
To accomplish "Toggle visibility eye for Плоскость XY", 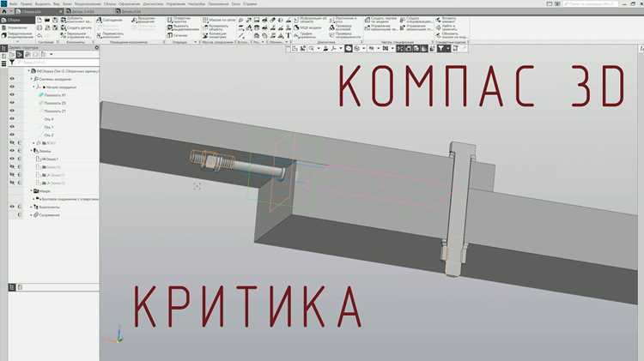I will (x=12, y=95).
